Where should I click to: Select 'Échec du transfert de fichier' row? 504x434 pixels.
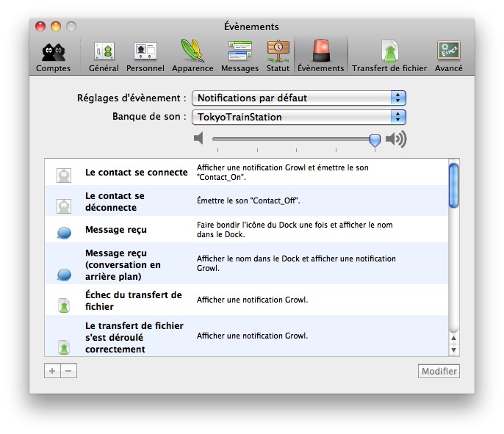[x=246, y=300]
